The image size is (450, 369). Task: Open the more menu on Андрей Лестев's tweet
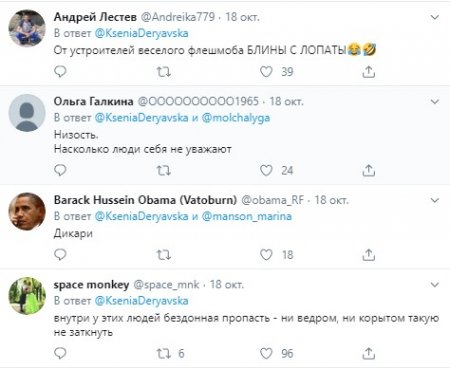click(435, 17)
